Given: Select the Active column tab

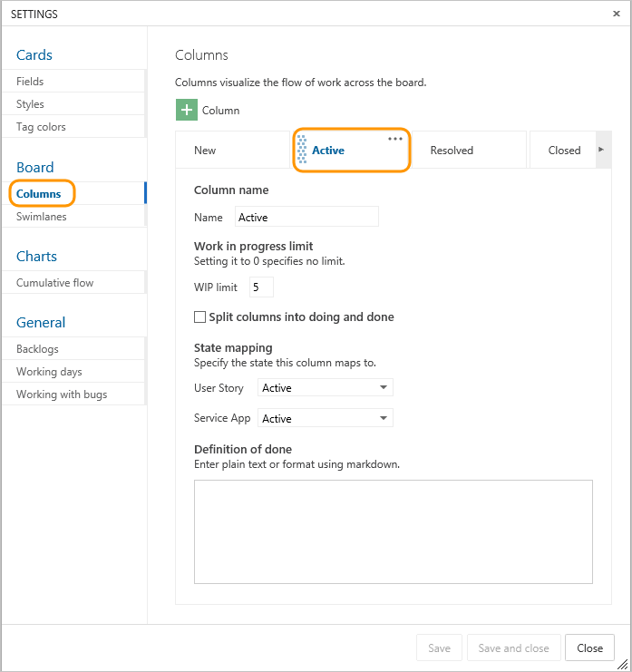Looking at the screenshot, I should 352,150.
